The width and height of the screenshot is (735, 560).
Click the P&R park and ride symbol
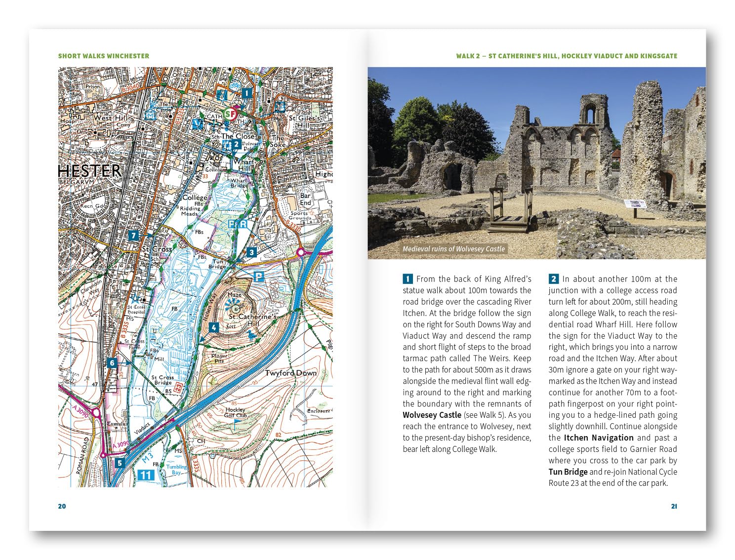pyautogui.click(x=237, y=224)
